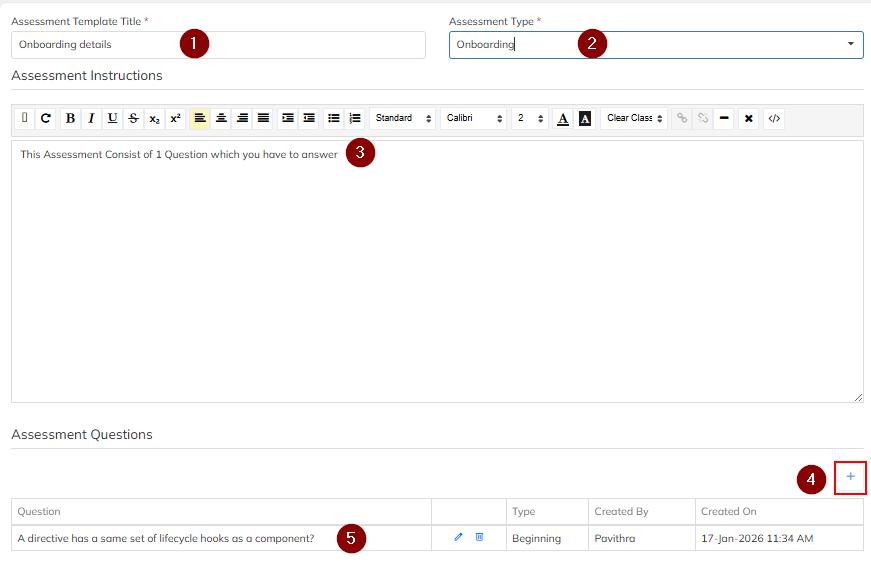The image size is (871, 562).
Task: Open the font size 2 dropdown
Action: tap(530, 118)
